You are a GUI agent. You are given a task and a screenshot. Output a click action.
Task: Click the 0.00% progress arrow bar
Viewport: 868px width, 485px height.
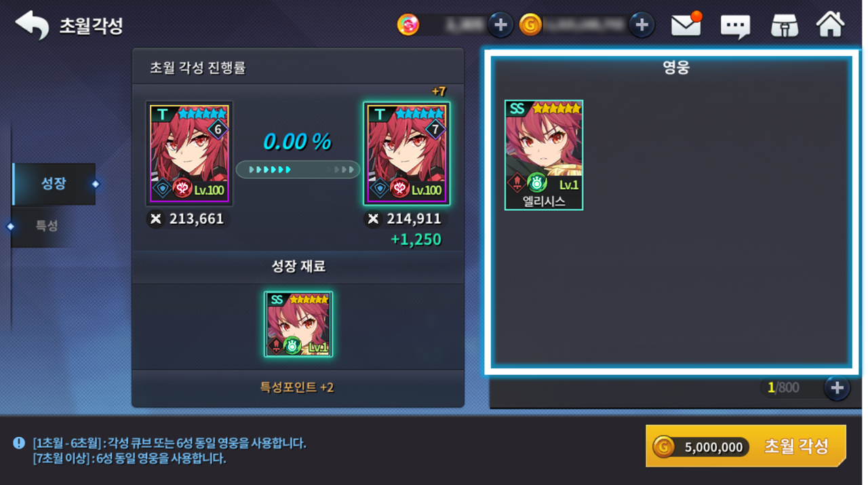[x=298, y=169]
